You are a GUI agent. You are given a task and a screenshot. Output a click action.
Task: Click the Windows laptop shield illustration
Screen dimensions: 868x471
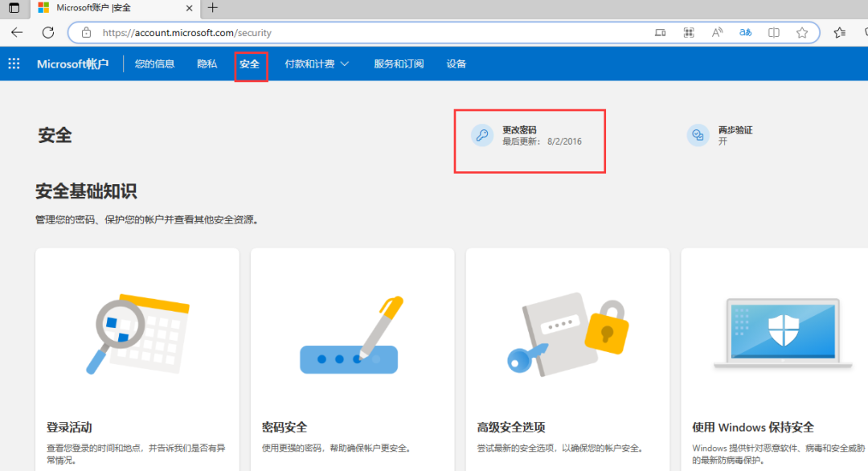point(783,334)
